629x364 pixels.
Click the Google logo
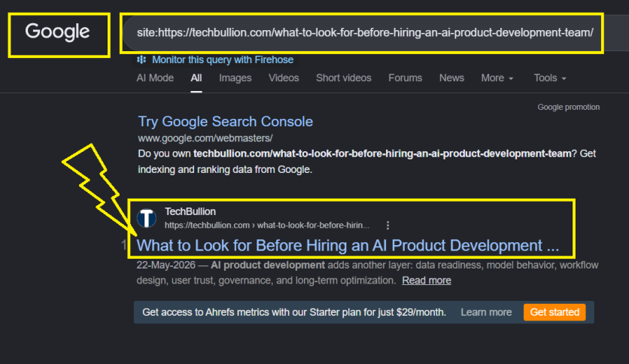pos(57,32)
